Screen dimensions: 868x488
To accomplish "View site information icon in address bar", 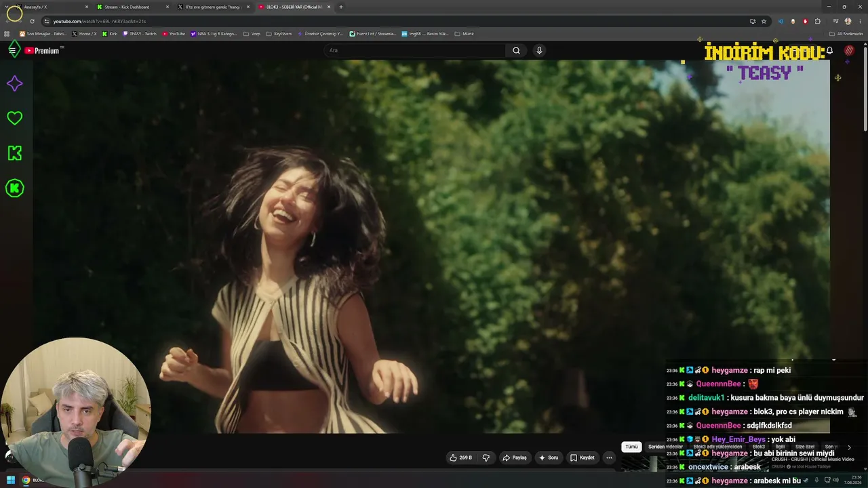I will pyautogui.click(x=47, y=21).
